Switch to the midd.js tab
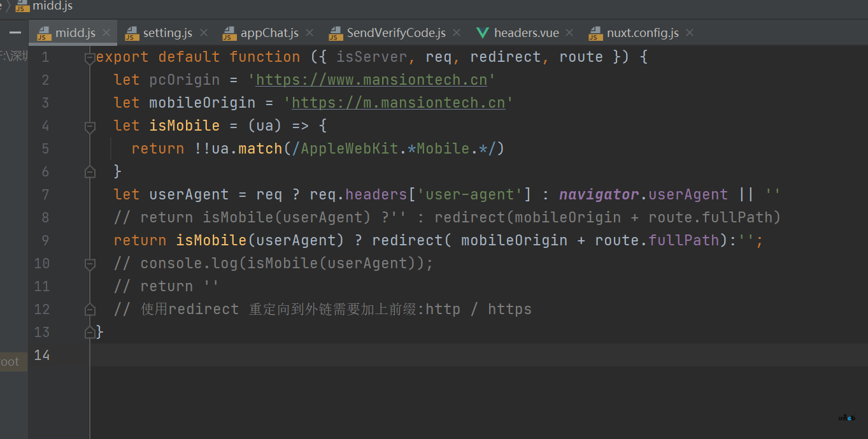Viewport: 868px width, 439px height. [74, 32]
